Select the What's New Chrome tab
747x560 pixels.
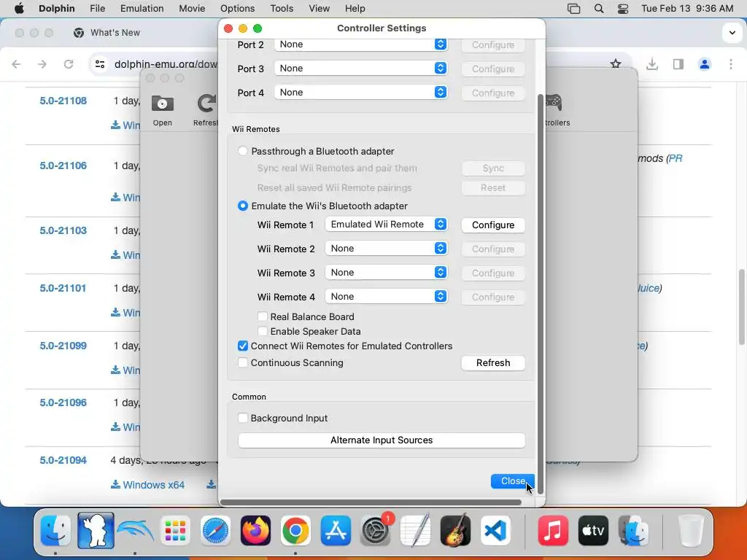point(115,33)
